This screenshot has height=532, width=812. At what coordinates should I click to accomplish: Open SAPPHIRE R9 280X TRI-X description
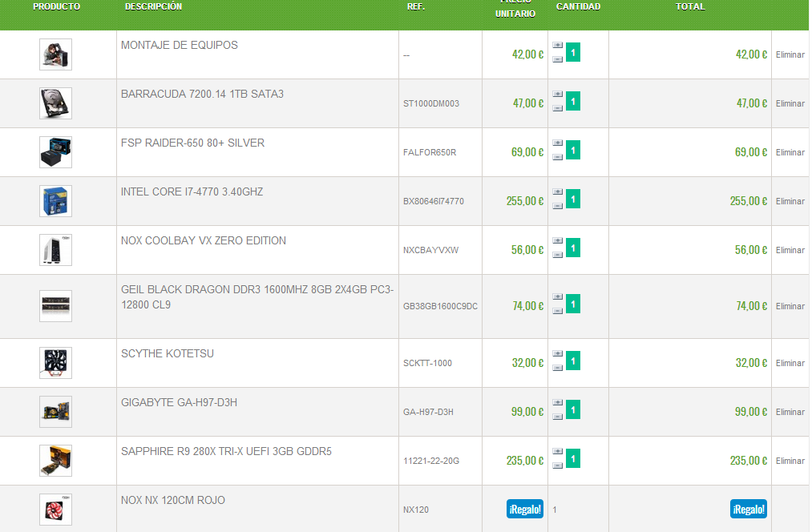coord(226,452)
